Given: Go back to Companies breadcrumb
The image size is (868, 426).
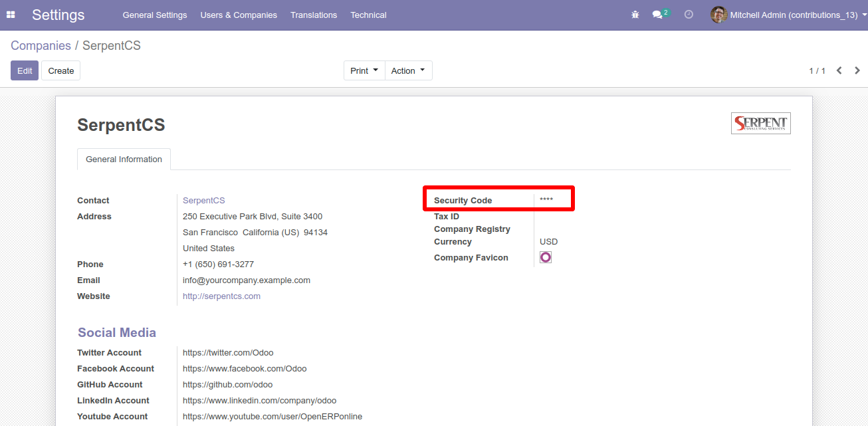Looking at the screenshot, I should [x=41, y=46].
